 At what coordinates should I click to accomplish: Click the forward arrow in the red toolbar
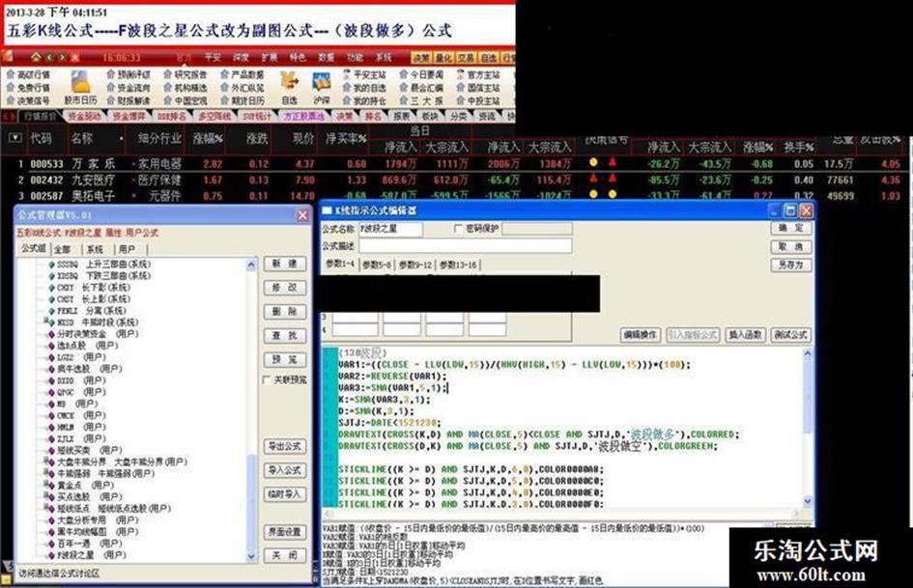tap(62, 57)
